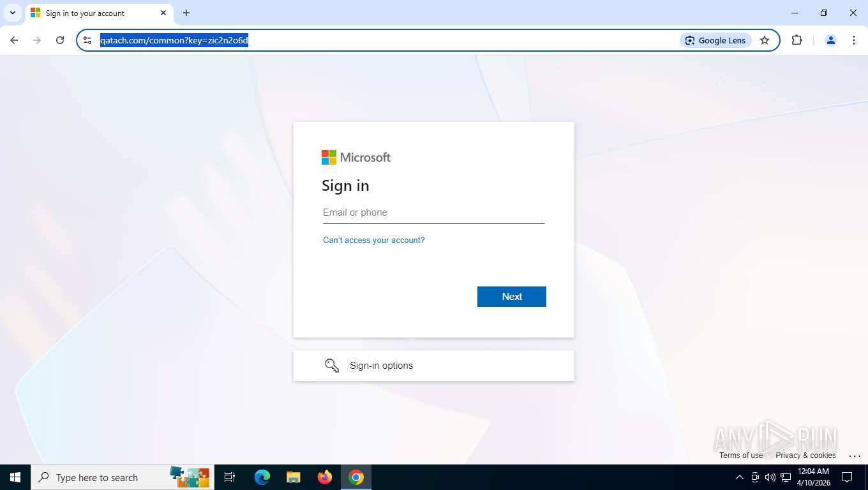Open Google Lens from the address bar
This screenshot has width=868, height=490.
[x=715, y=40]
